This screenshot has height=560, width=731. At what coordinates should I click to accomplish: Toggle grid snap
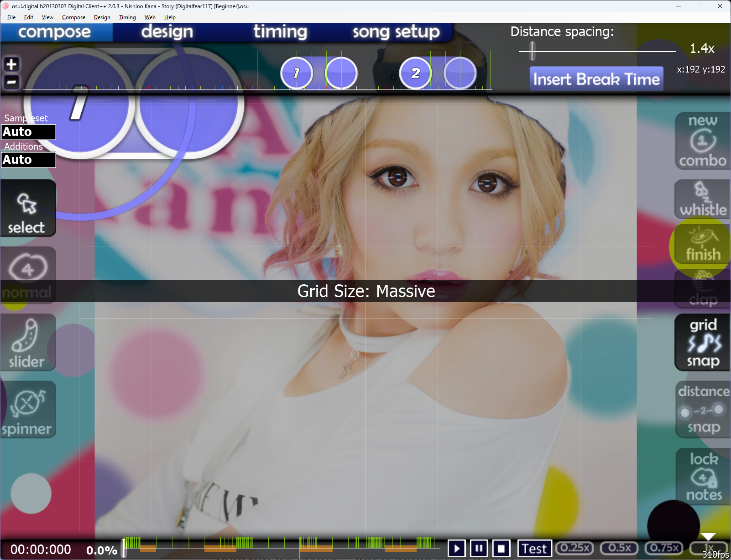702,343
